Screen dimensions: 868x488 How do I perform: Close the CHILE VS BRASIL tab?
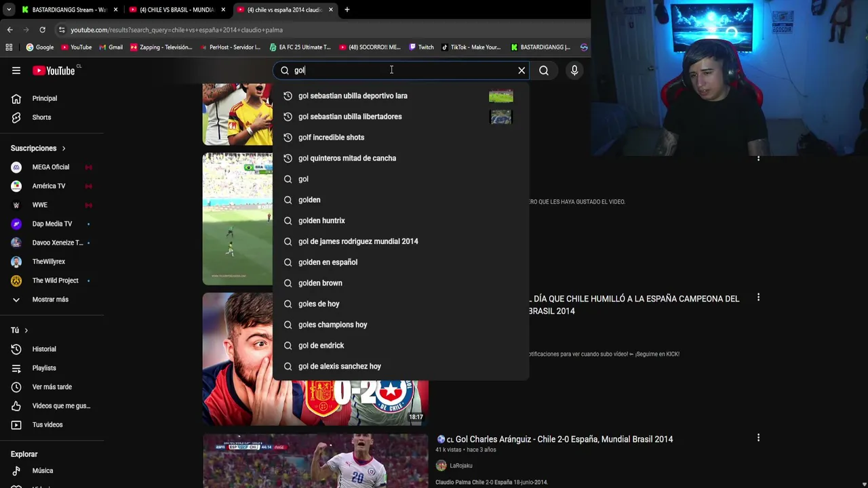[223, 9]
